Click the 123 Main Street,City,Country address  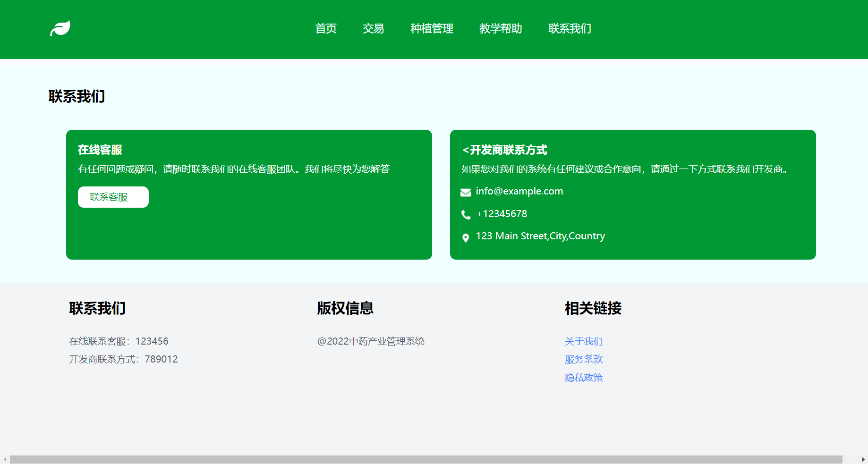click(x=540, y=236)
